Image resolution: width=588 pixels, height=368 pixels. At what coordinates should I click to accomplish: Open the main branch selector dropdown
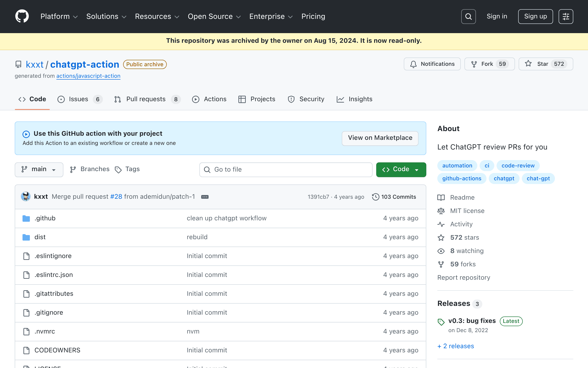click(x=39, y=170)
